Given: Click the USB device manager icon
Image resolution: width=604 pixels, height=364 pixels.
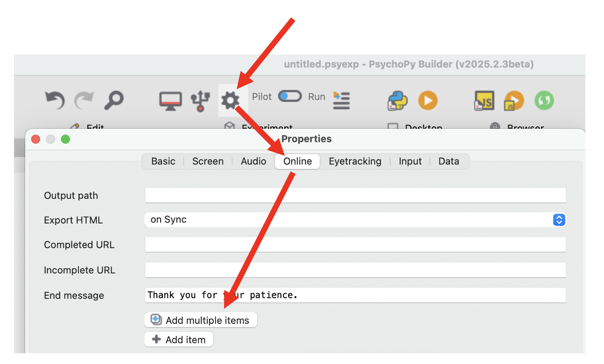Looking at the screenshot, I should 200,100.
